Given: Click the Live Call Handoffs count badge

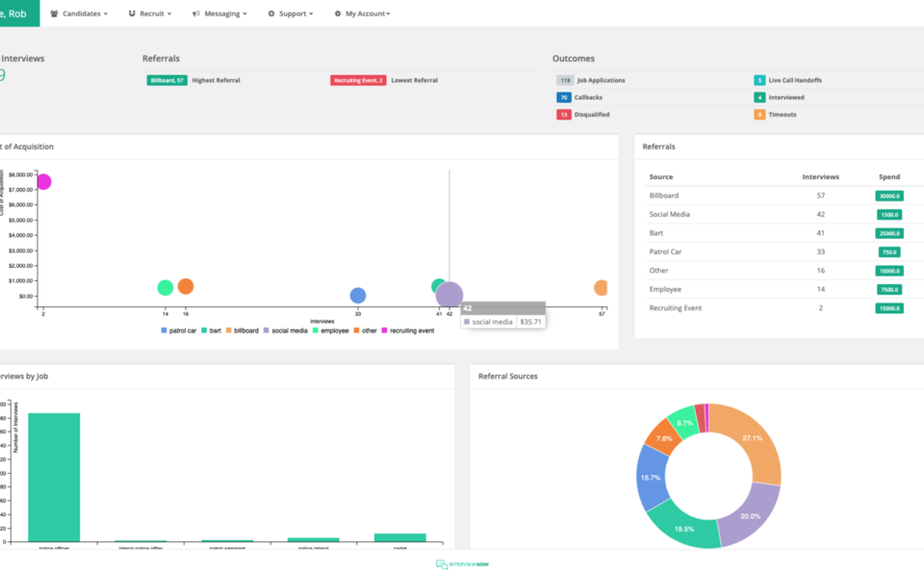Looking at the screenshot, I should click(x=759, y=80).
